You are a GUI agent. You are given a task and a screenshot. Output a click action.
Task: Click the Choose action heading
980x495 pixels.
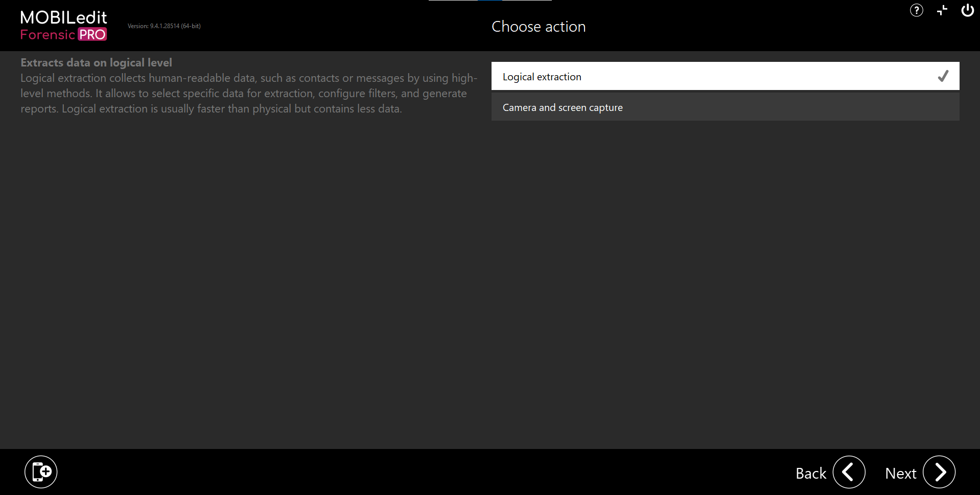pyautogui.click(x=539, y=26)
